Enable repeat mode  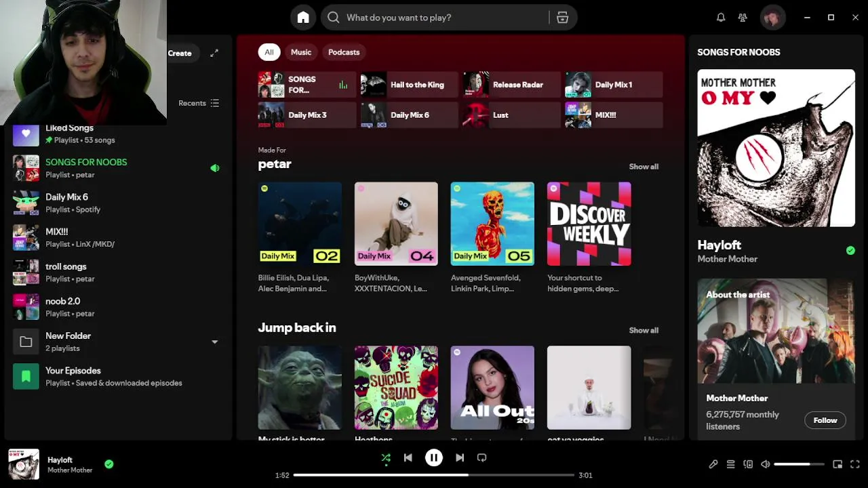[481, 457]
